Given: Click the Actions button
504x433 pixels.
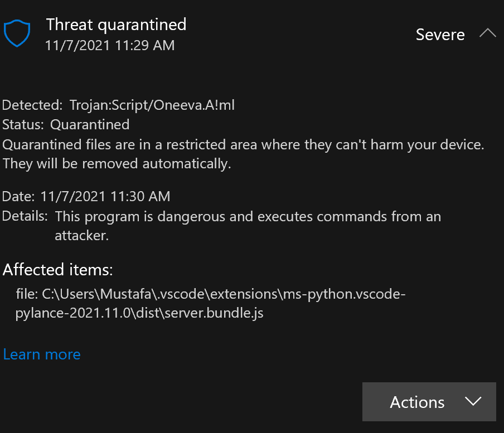Looking at the screenshot, I should [x=429, y=401].
